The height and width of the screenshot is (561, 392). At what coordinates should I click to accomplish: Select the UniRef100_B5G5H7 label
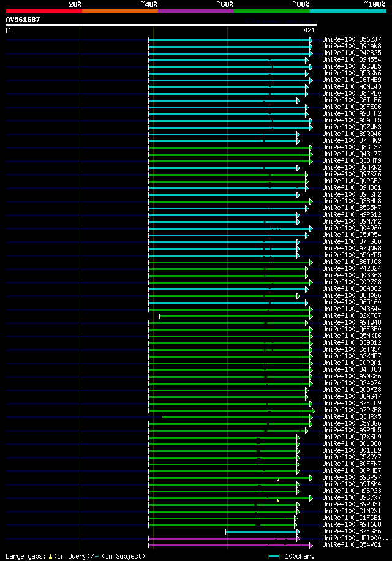point(352,208)
